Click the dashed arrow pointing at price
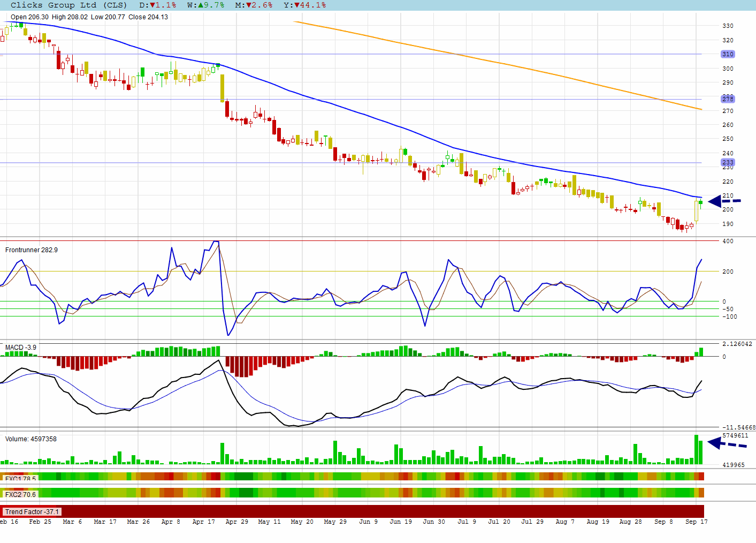 click(724, 201)
